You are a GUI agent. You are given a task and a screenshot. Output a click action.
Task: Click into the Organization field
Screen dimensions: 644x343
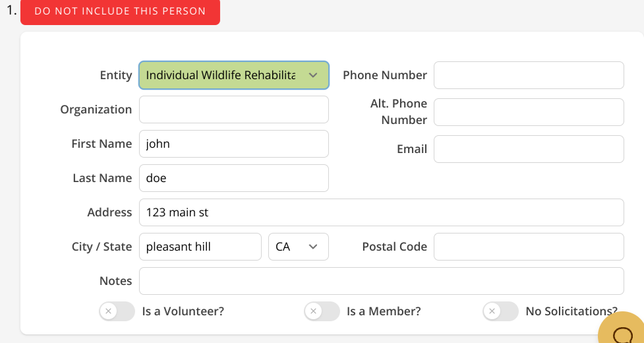click(233, 109)
